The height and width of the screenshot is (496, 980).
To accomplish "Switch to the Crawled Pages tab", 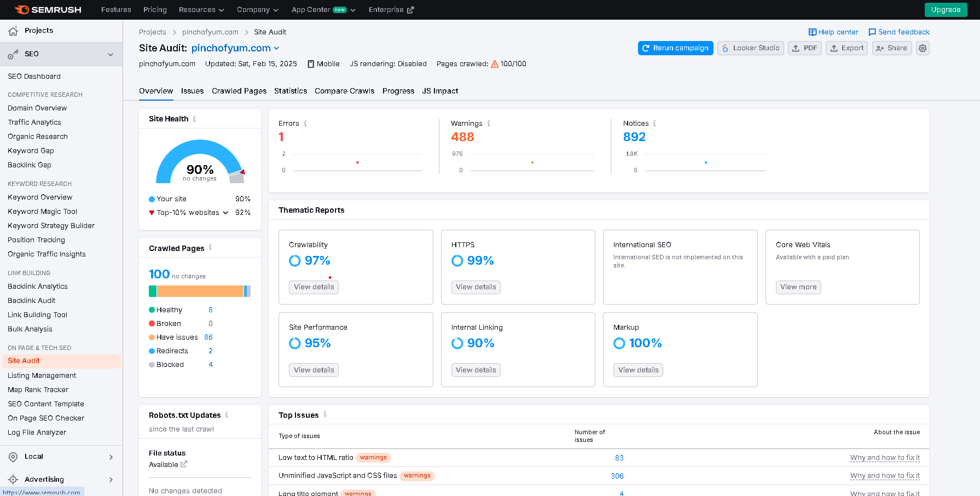I will 239,91.
